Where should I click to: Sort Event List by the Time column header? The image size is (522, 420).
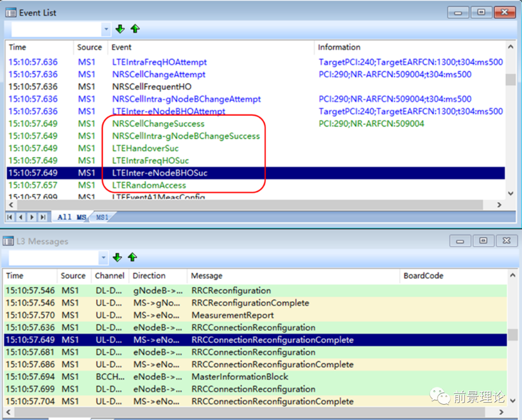coord(39,47)
